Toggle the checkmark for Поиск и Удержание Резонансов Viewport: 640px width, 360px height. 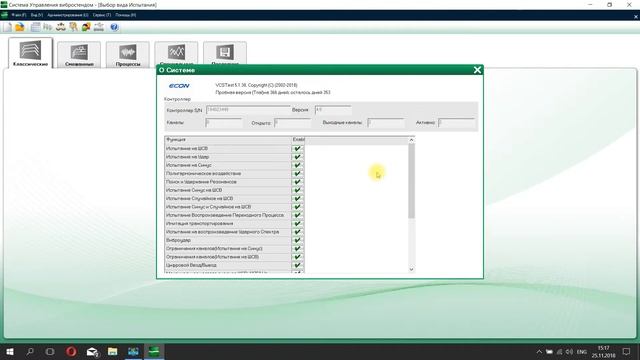coord(298,182)
